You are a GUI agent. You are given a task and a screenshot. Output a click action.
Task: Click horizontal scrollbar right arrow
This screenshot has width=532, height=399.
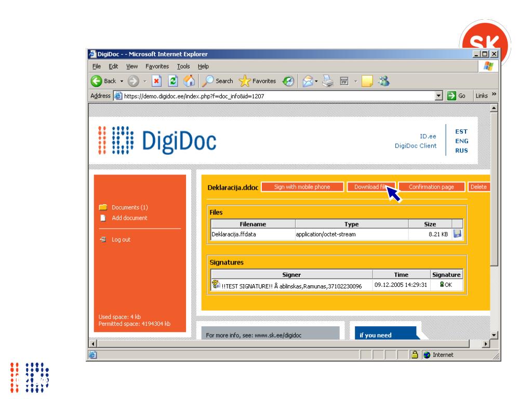pos(486,344)
